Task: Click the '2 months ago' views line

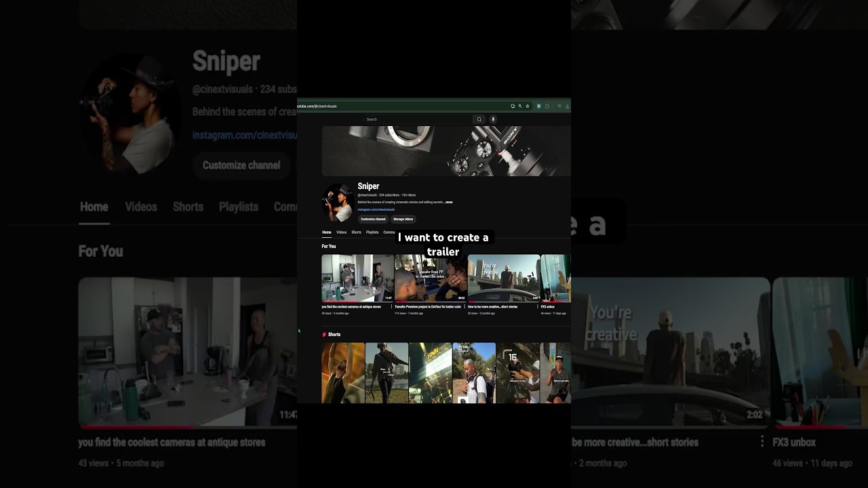Action: 481,314
